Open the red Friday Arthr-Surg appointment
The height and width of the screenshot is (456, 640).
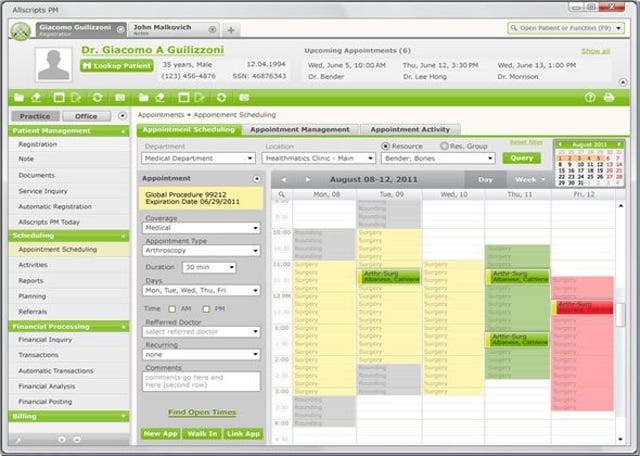(582, 307)
